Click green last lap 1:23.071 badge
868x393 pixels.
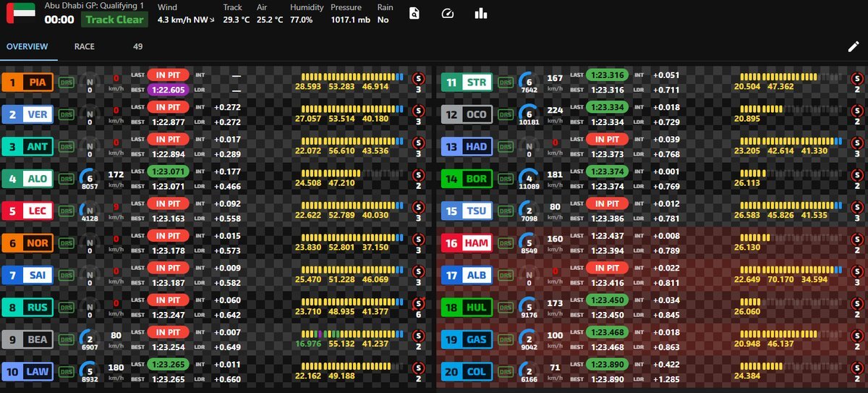coord(169,172)
